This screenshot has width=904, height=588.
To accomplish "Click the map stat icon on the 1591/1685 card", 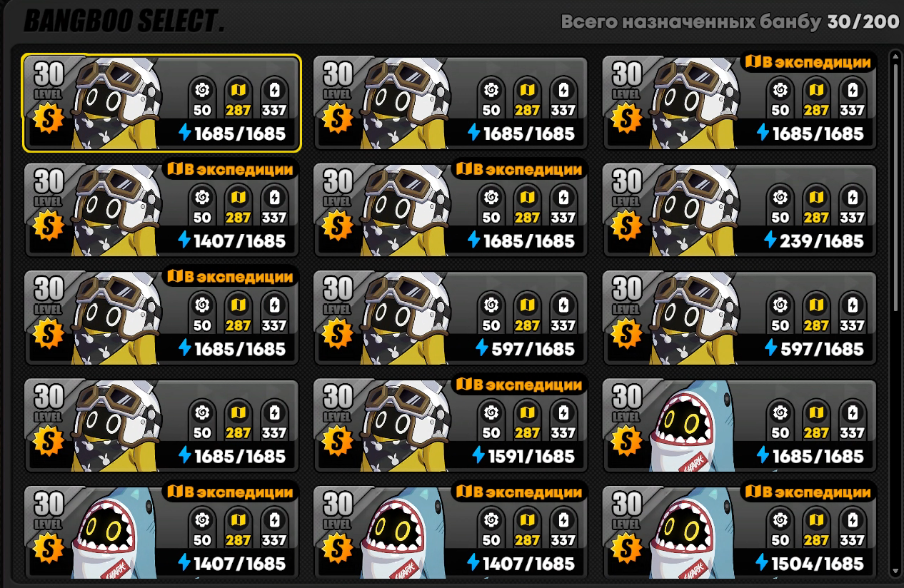I will [527, 412].
